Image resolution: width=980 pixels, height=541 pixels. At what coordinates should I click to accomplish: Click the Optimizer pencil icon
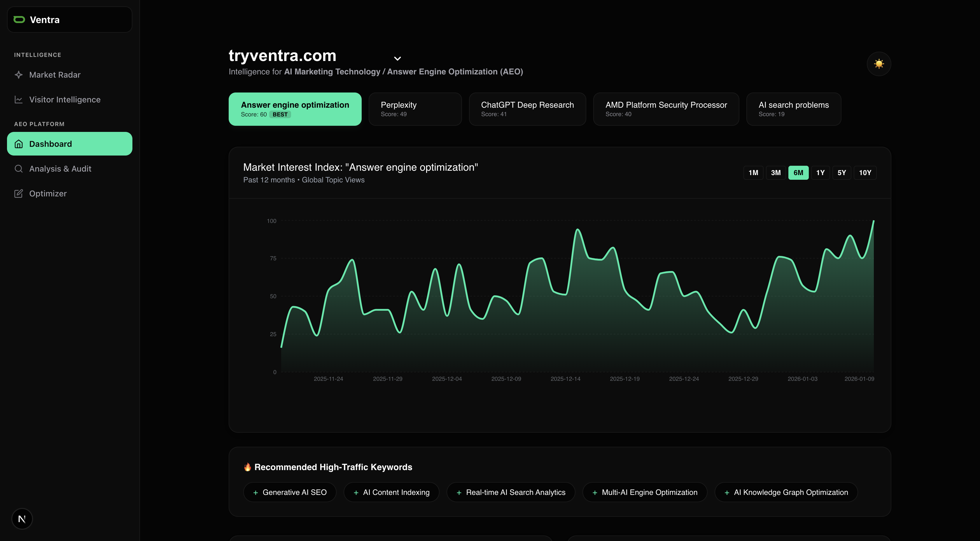pyautogui.click(x=19, y=193)
